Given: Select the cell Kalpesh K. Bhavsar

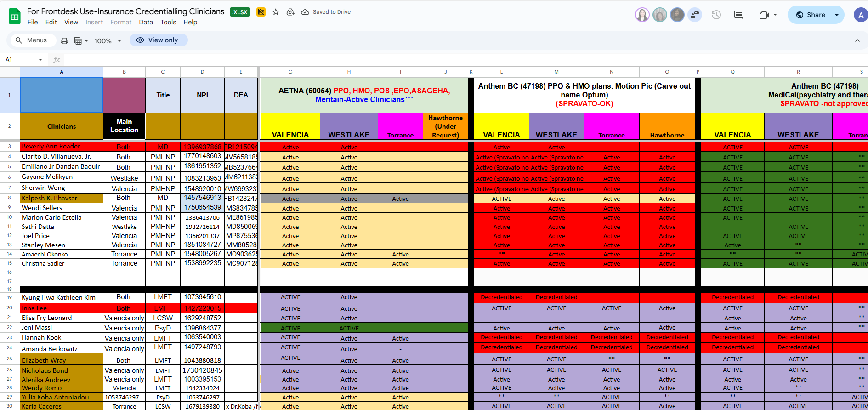Looking at the screenshot, I should point(62,198).
